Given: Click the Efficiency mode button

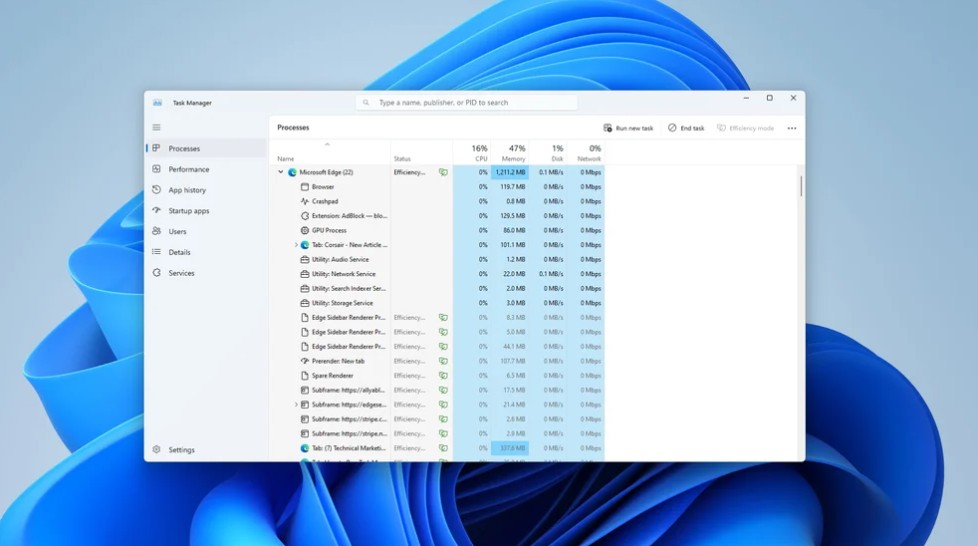Looking at the screenshot, I should click(x=745, y=128).
